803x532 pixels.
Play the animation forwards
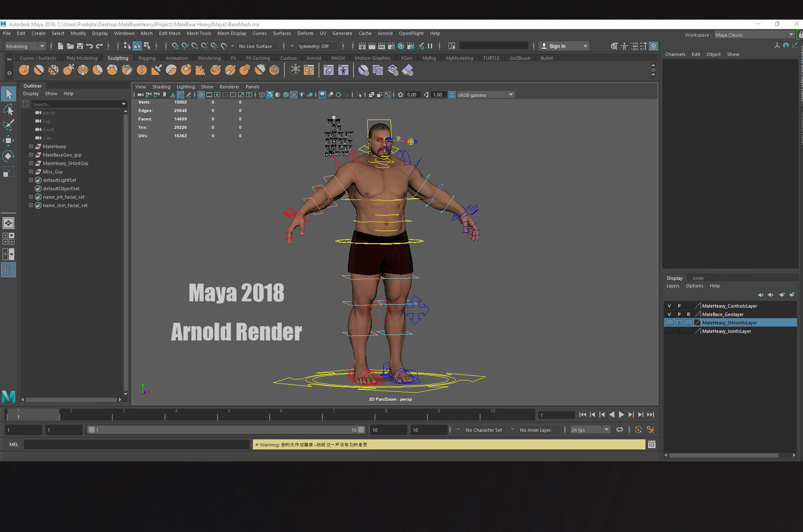(621, 415)
